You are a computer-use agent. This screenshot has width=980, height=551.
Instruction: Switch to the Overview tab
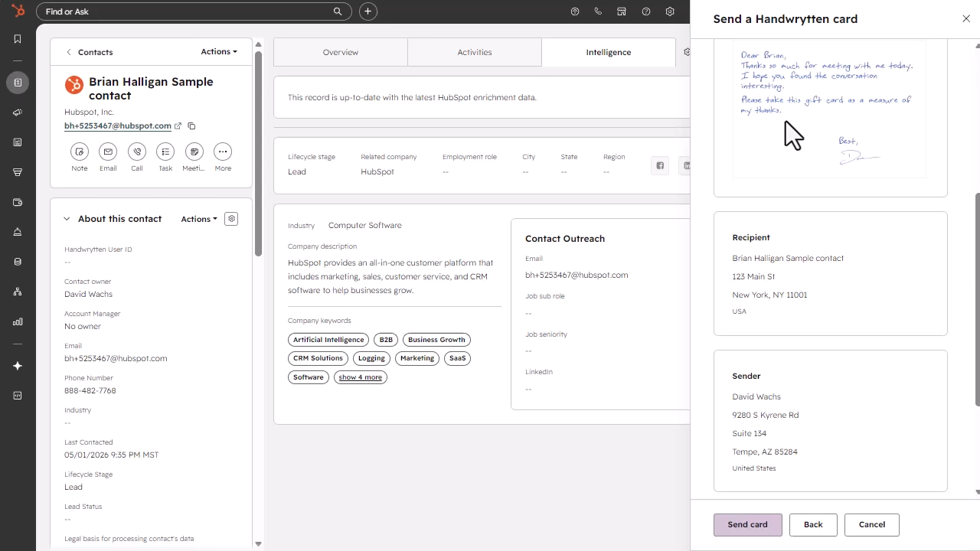[341, 52]
